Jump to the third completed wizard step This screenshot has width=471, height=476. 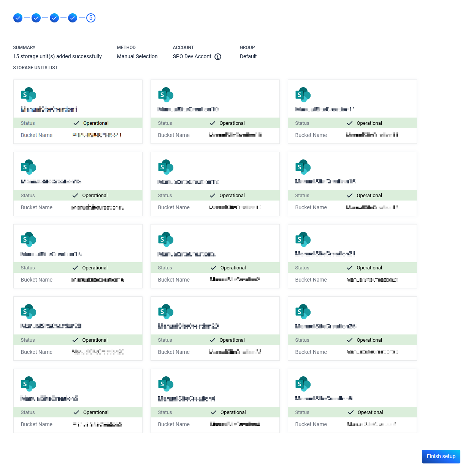click(x=54, y=18)
